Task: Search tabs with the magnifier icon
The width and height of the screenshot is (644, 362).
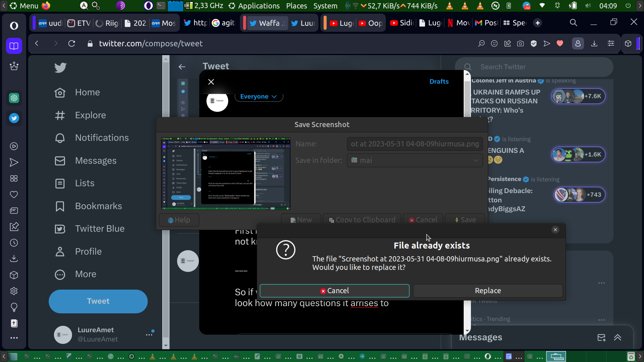Action: coord(574,23)
